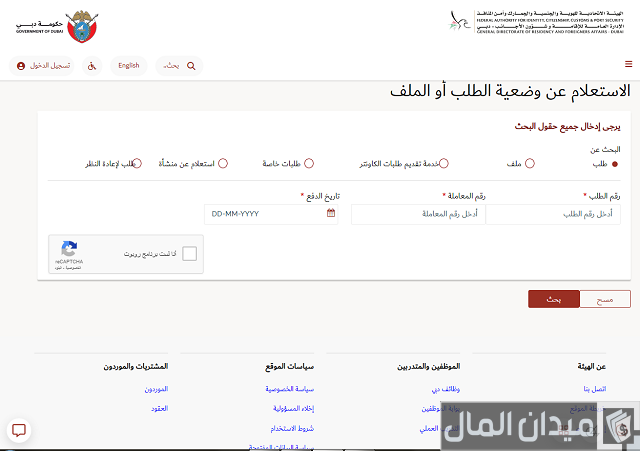Open the سياسة الخصوصية link
Image resolution: width=640 pixels, height=451 pixels.
click(289, 389)
